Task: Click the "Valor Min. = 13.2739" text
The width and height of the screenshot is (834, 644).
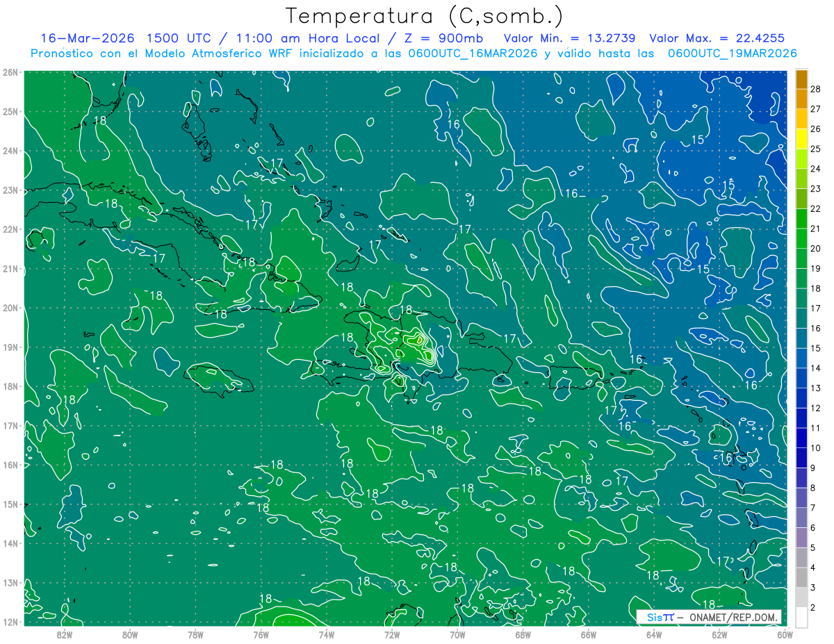Action: [x=569, y=38]
